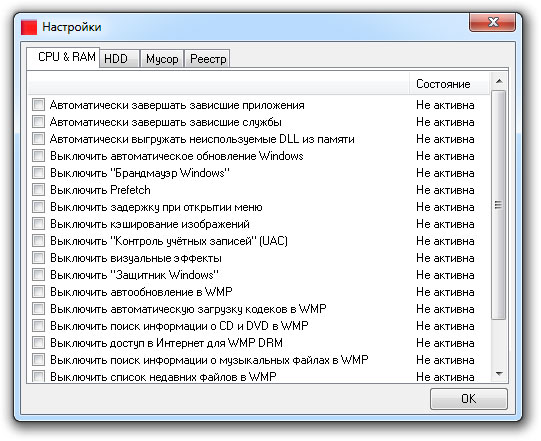Enable Выключить доступ в Интернет для WMP DRM
The image size is (541, 441).
point(38,342)
